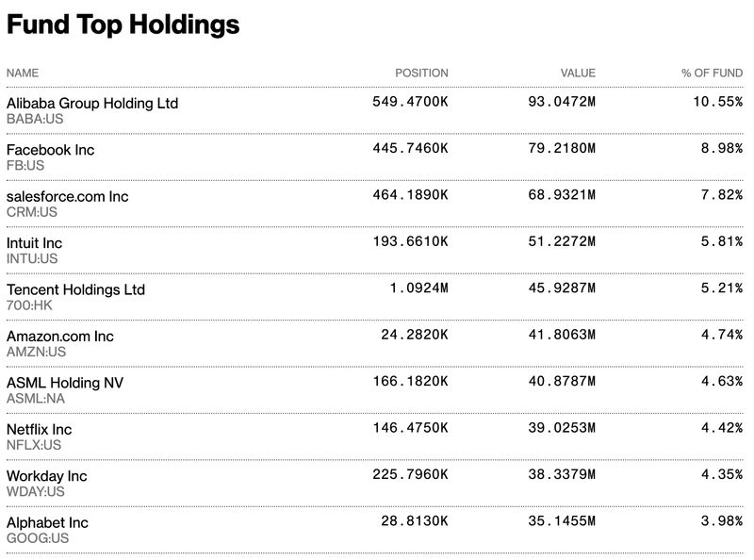Click the POSITION column header
Viewport: 754px width, 560px height.
pyautogui.click(x=421, y=73)
